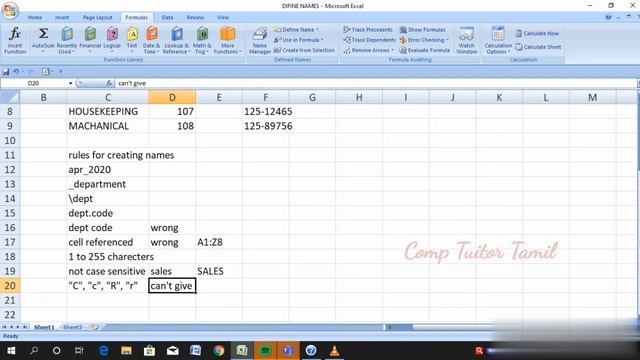Select row 20 header

click(x=10, y=286)
